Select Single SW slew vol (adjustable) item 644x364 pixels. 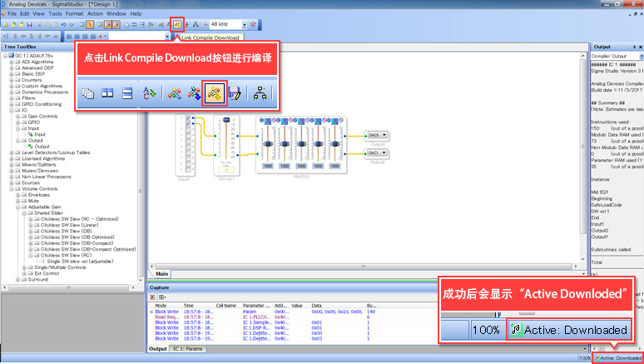[x=80, y=262]
